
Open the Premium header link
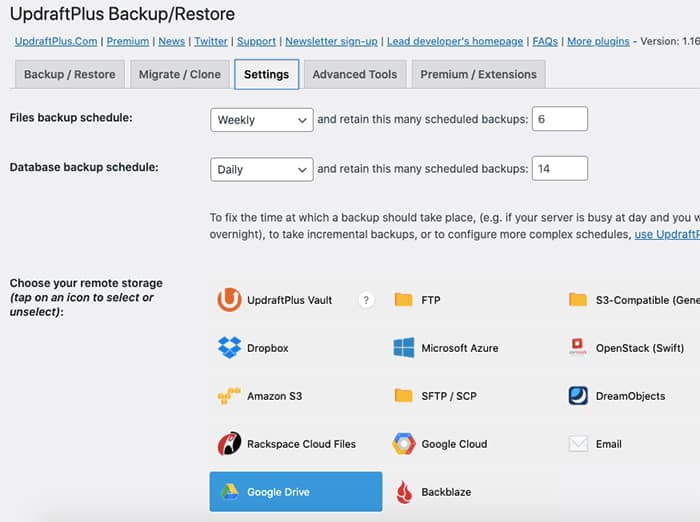click(x=128, y=42)
